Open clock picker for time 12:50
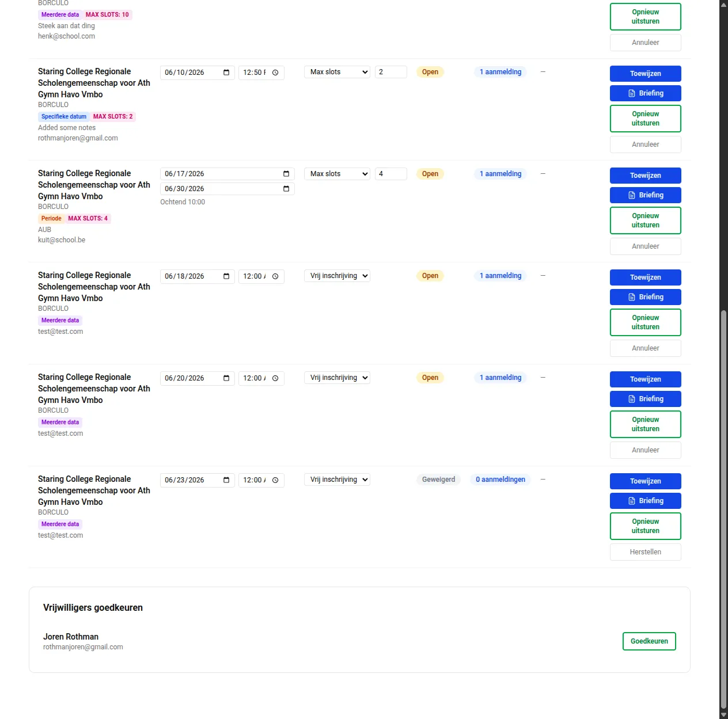 click(x=275, y=73)
